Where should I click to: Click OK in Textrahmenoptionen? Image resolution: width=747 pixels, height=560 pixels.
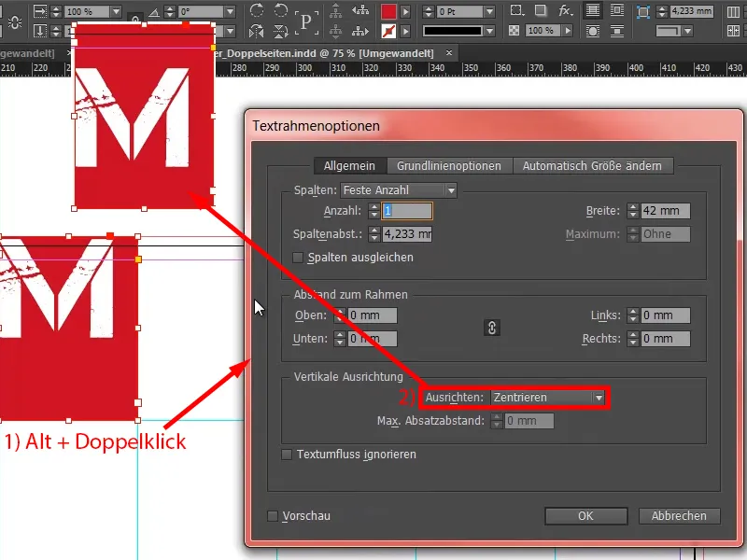pyautogui.click(x=585, y=516)
